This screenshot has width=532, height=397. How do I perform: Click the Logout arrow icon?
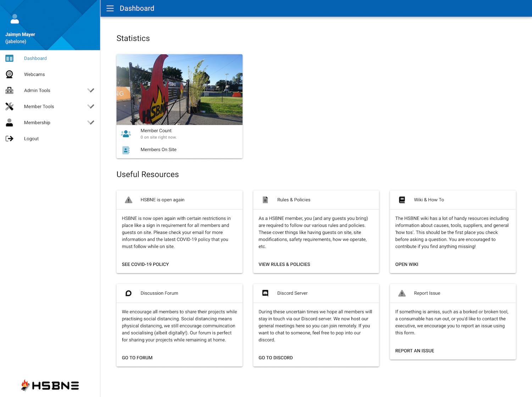tap(10, 139)
